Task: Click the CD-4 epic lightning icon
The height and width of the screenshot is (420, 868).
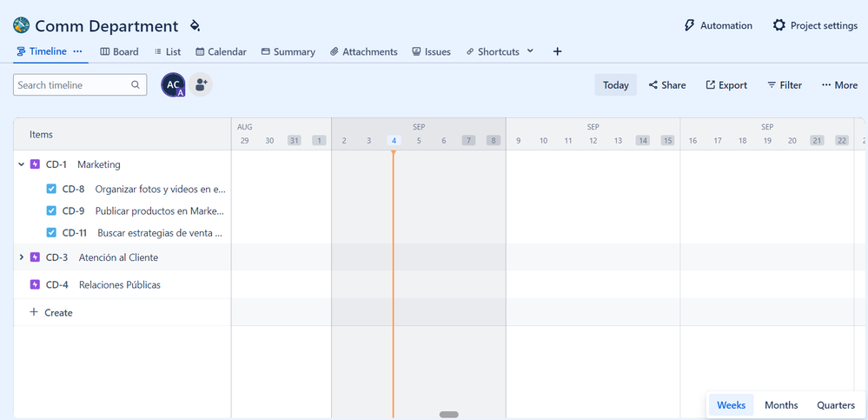Action: click(35, 285)
